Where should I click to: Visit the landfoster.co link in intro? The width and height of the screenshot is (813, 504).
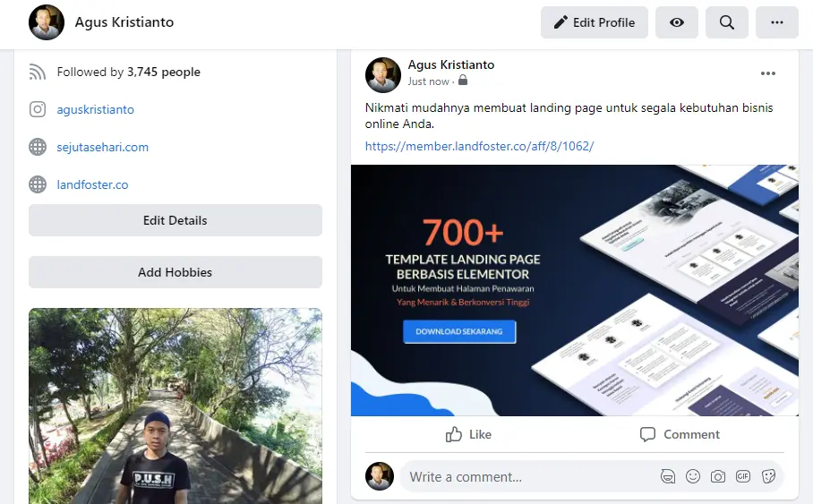pos(92,184)
